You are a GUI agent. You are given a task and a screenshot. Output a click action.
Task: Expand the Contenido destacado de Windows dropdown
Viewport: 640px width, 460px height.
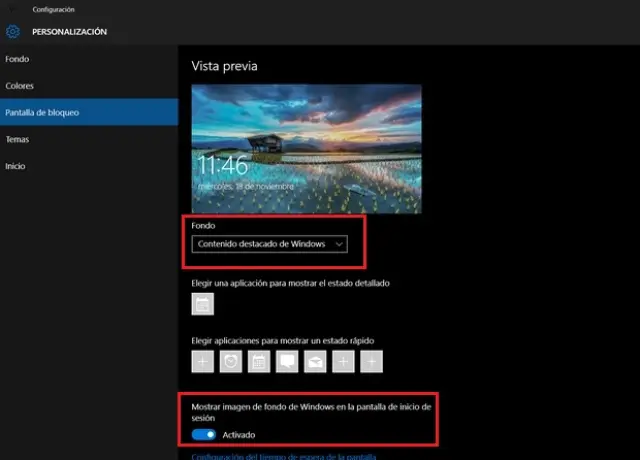[x=270, y=243]
